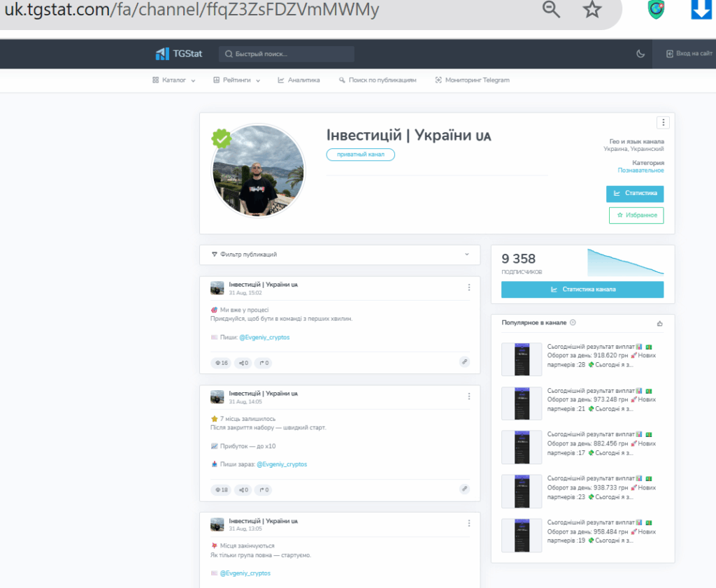Click the 9 358 subscribers count
Image resolution: width=716 pixels, height=588 pixels.
click(x=518, y=259)
